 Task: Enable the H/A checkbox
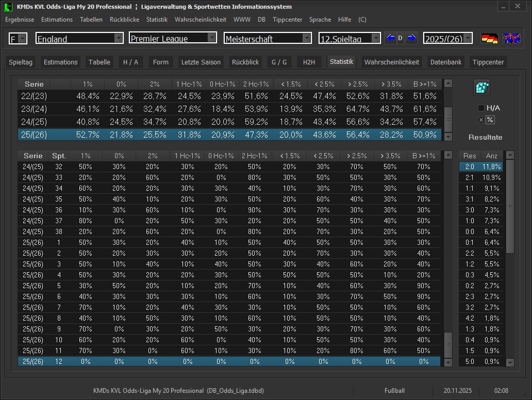[x=481, y=108]
